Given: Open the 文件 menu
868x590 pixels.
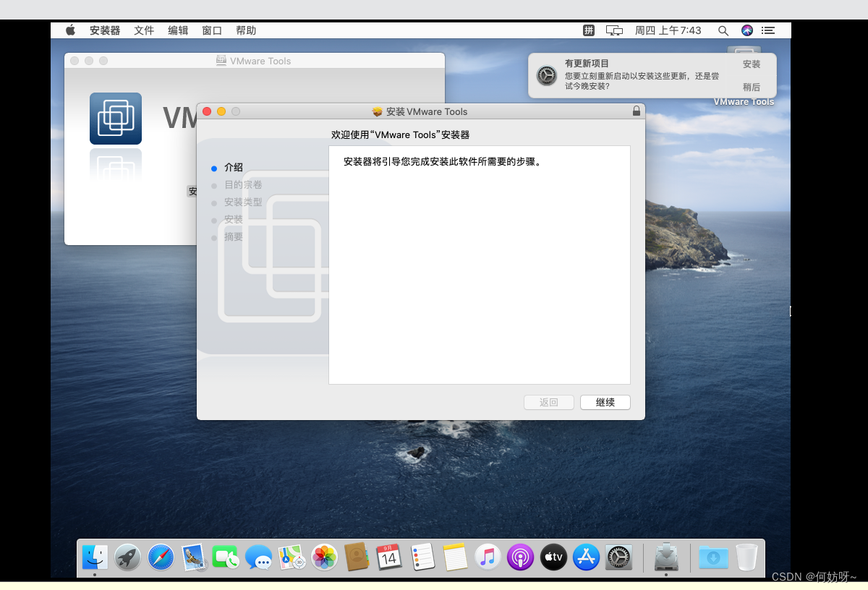Looking at the screenshot, I should [144, 30].
